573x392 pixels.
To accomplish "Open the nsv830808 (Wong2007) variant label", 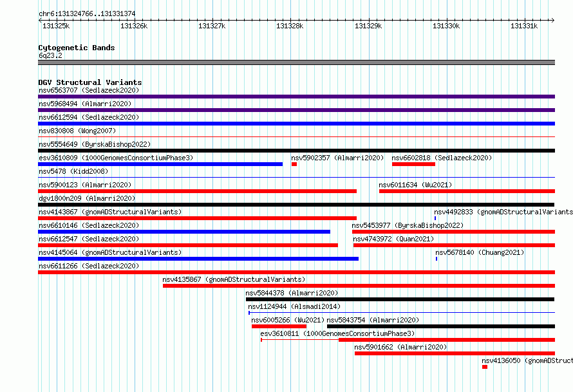I will pos(77,131).
